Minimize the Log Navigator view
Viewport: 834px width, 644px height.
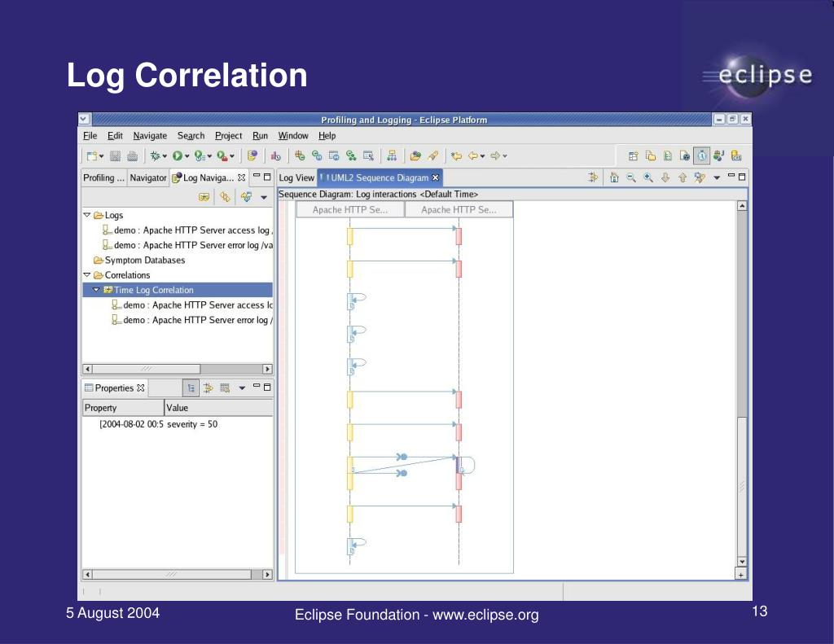(257, 176)
